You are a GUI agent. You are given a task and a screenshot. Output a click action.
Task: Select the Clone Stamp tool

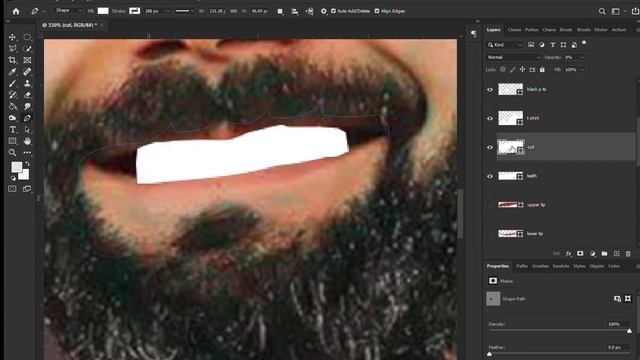27,83
